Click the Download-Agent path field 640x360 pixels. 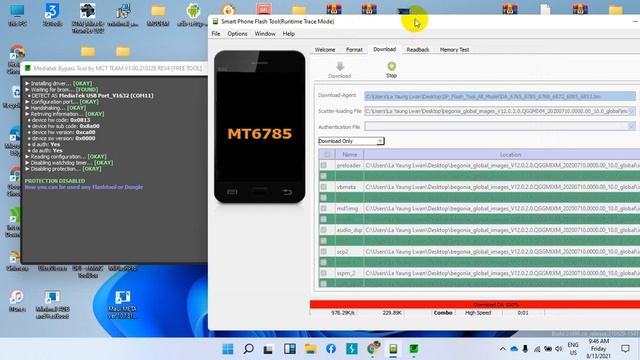(500, 96)
